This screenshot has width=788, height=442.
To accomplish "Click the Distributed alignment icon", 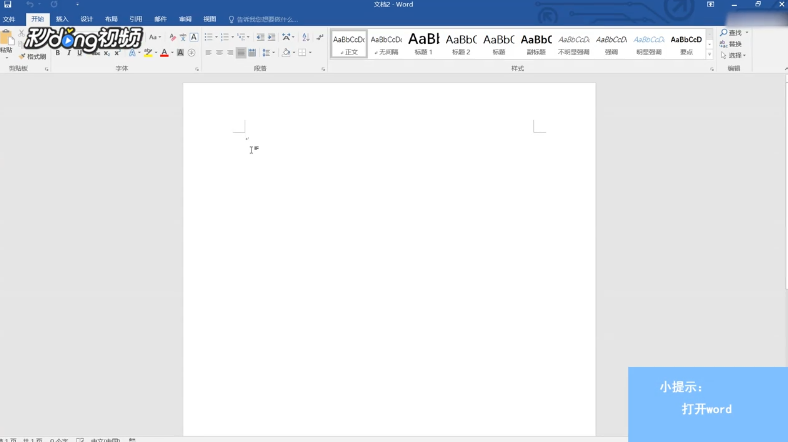I will point(252,53).
